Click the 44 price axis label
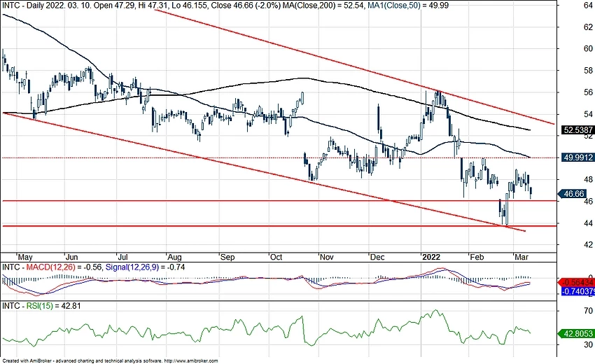Viewport: 595px width, 364px height. (588, 223)
